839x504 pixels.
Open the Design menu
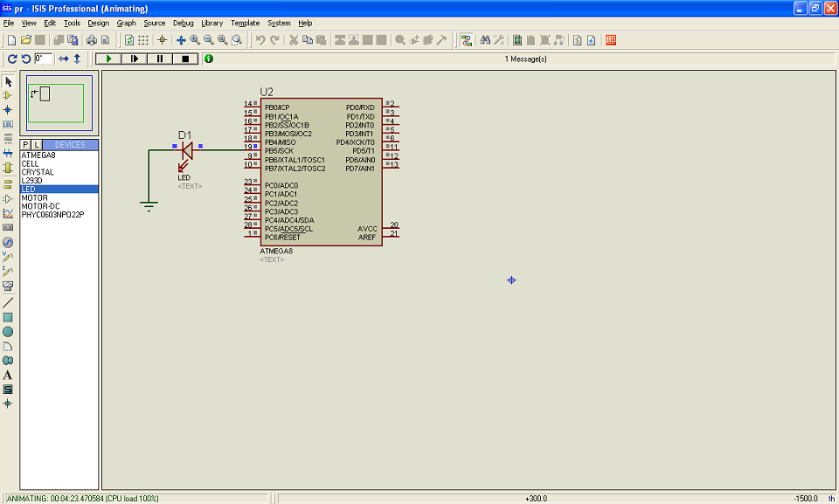tap(99, 23)
